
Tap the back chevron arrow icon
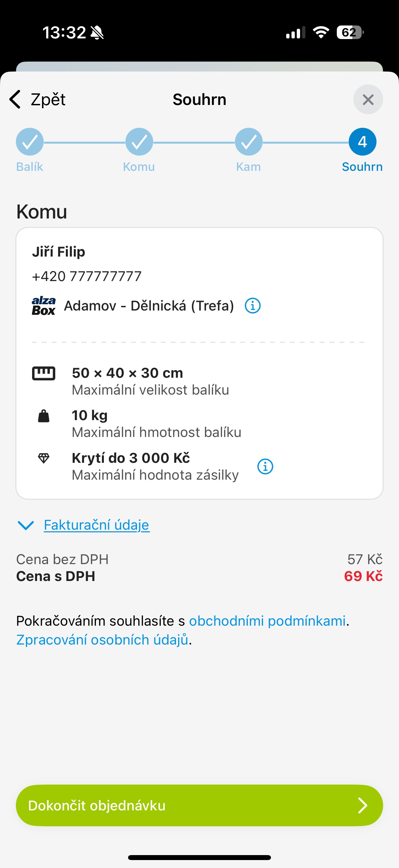click(x=15, y=99)
